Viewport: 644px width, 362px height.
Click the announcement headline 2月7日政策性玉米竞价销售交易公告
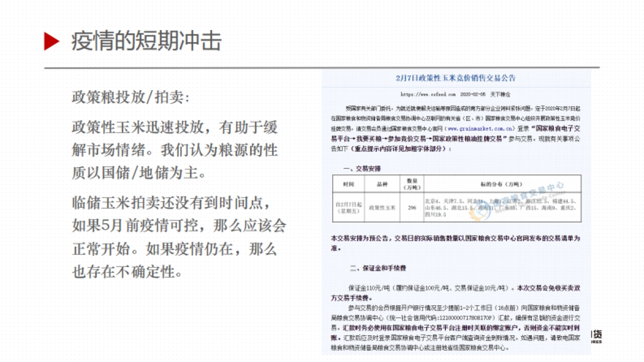coord(456,79)
